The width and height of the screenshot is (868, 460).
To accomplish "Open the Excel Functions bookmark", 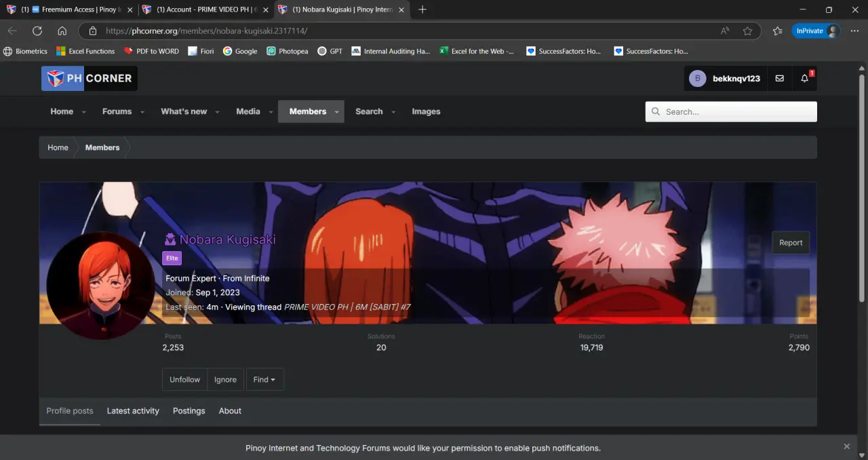I will pos(85,51).
